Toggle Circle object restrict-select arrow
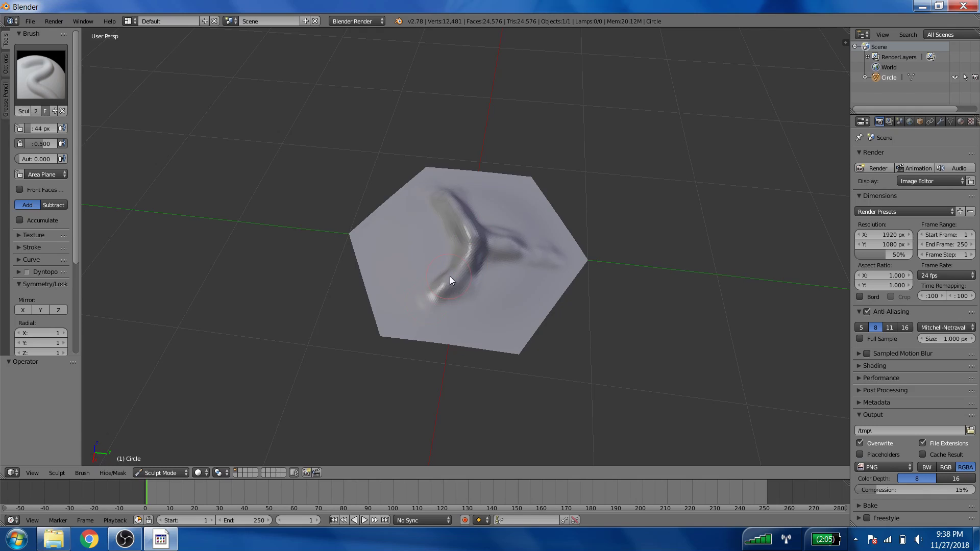Viewport: 980px width, 551px height. tap(965, 77)
